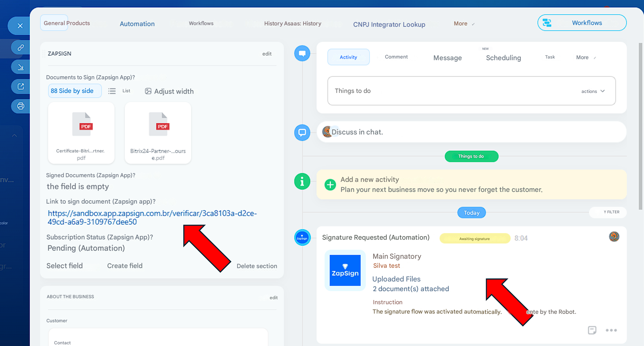Toggle Adjust width for documents

(x=169, y=91)
